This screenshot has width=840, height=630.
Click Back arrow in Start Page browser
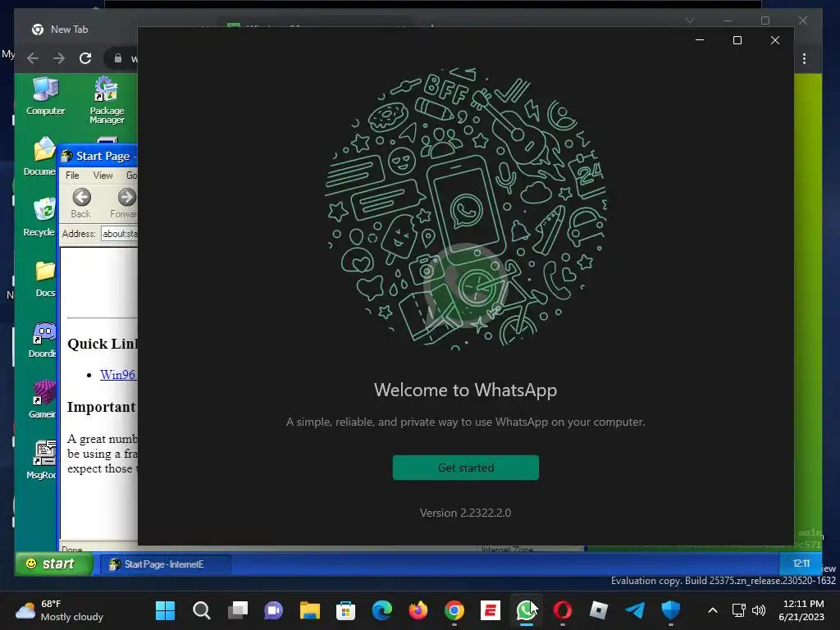pyautogui.click(x=81, y=203)
